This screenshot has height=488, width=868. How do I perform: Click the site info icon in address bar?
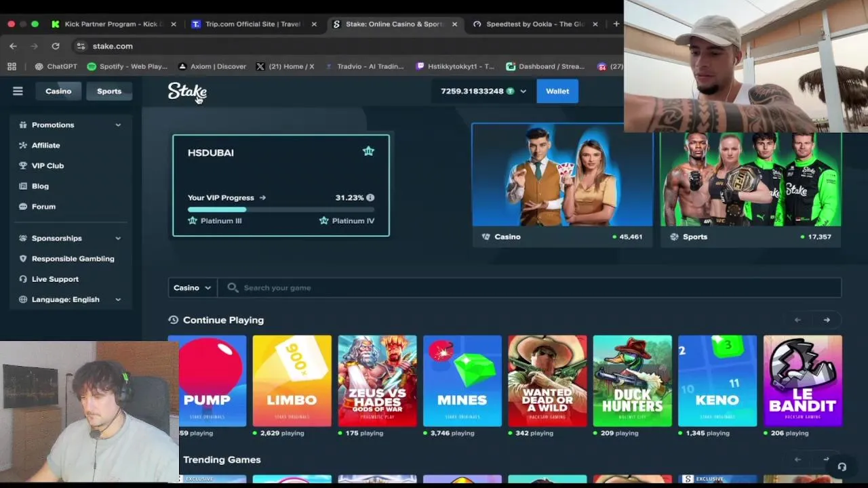coord(81,46)
